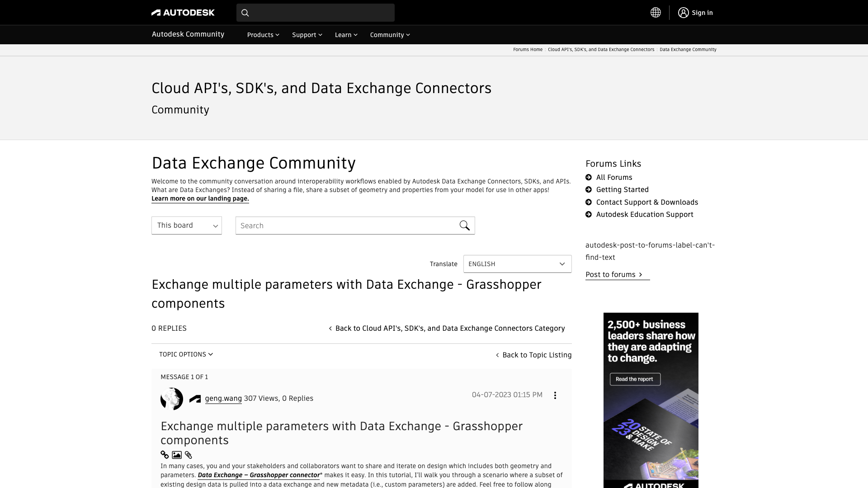Click Sign in text
The height and width of the screenshot is (488, 868).
702,13
